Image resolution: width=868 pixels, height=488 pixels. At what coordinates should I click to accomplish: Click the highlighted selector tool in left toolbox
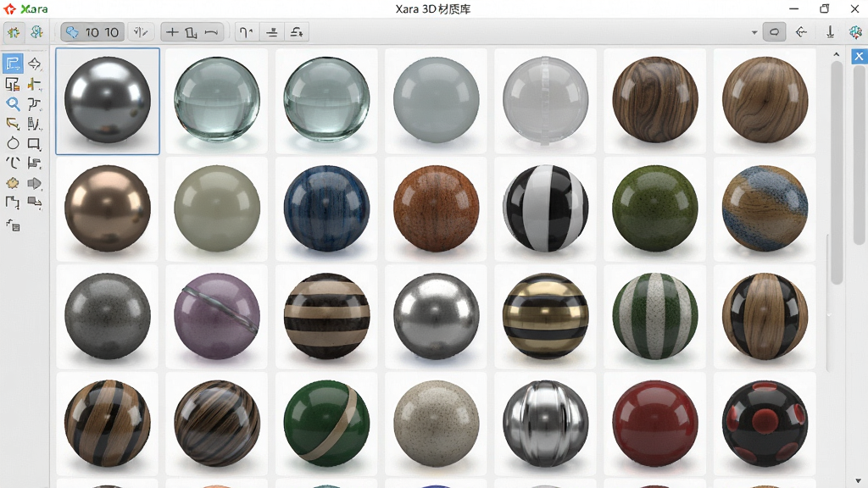pyautogui.click(x=13, y=64)
